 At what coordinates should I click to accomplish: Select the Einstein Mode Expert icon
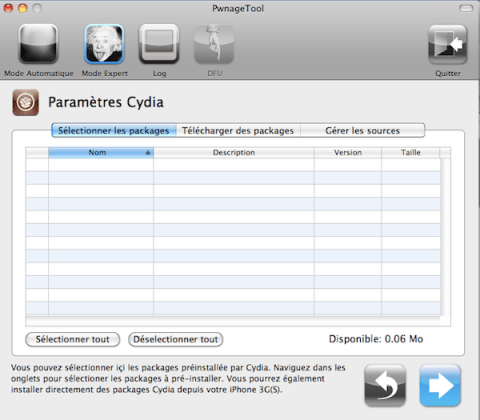click(x=104, y=44)
